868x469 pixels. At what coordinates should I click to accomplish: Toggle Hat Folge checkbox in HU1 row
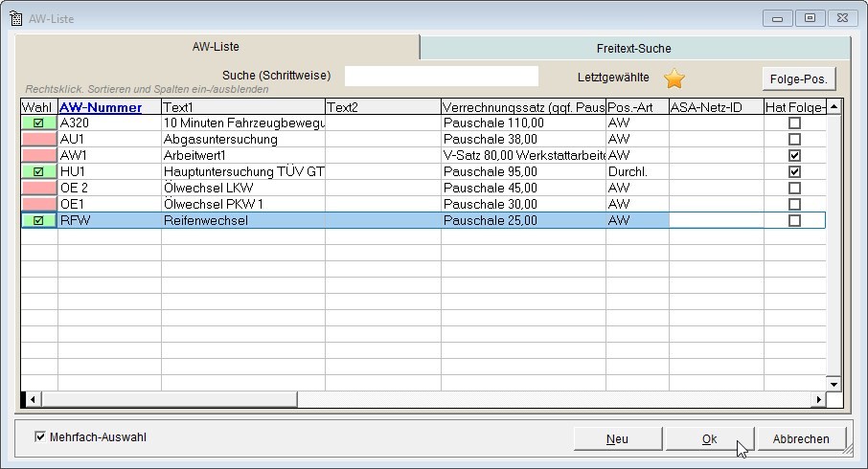click(794, 171)
